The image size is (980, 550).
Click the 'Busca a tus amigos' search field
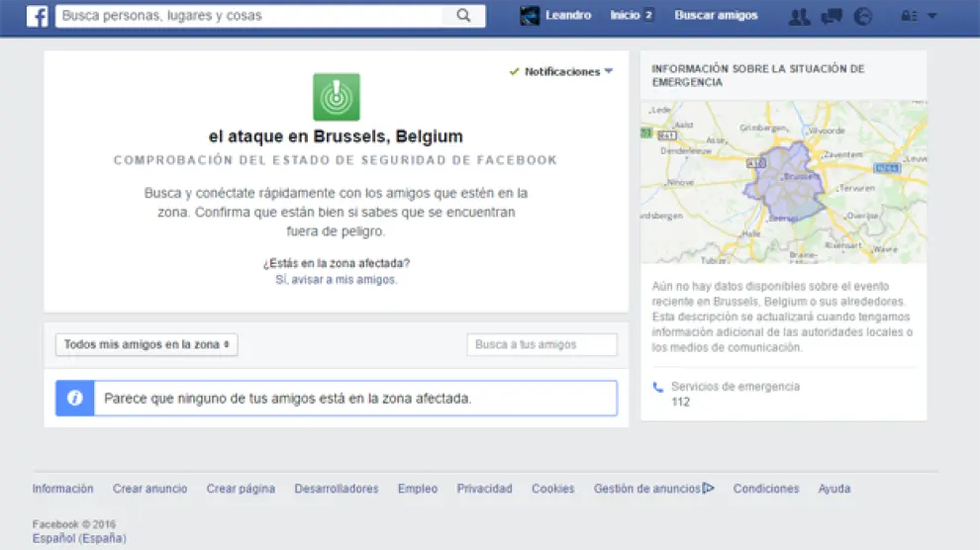click(541, 344)
